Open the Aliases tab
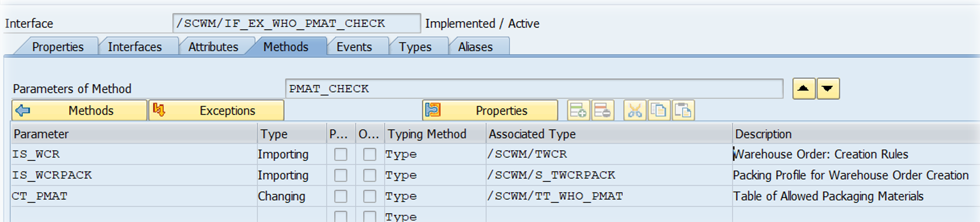The image size is (980, 222). (475, 46)
